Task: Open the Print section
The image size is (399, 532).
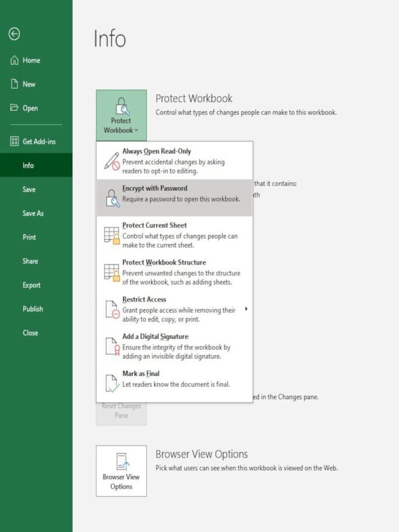Action: (x=30, y=237)
